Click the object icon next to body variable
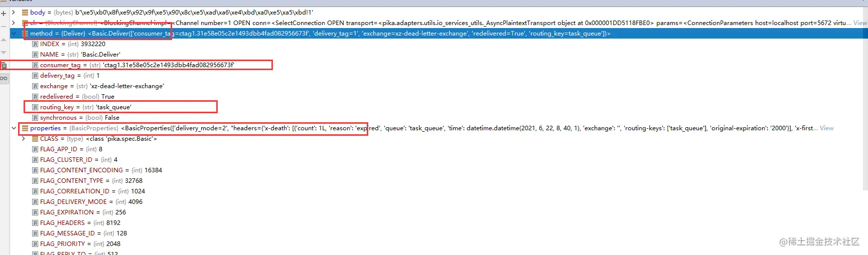 pos(25,13)
